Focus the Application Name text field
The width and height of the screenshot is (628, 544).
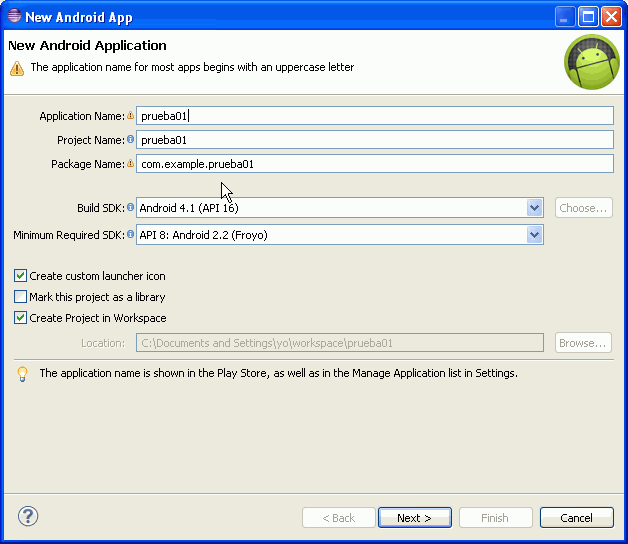coord(375,116)
